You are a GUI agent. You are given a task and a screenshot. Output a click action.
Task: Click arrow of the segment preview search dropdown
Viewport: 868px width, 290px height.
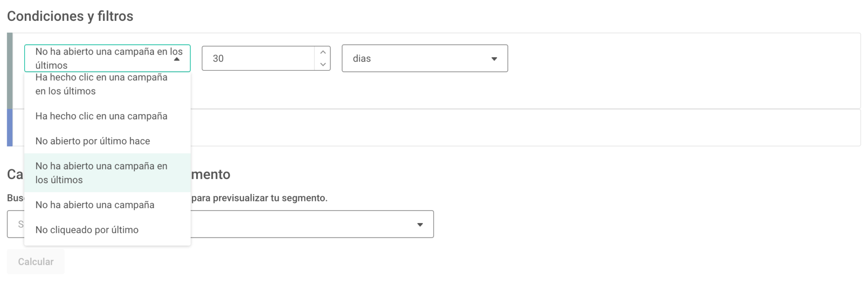(420, 225)
